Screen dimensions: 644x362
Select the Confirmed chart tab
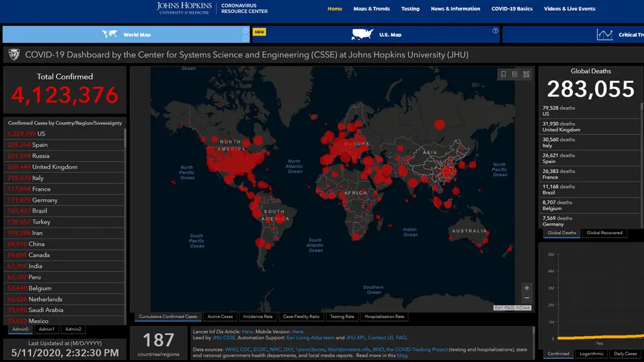click(558, 354)
